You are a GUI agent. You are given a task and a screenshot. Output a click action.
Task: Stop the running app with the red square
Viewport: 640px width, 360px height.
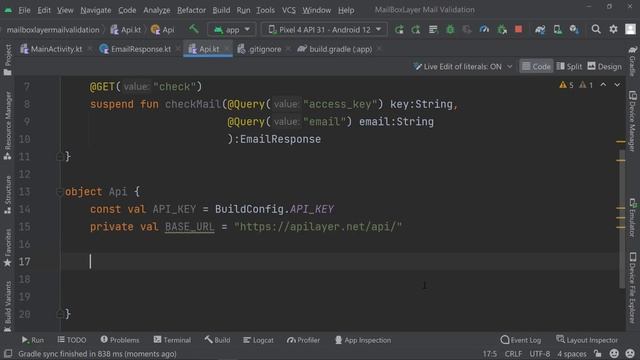(518, 29)
